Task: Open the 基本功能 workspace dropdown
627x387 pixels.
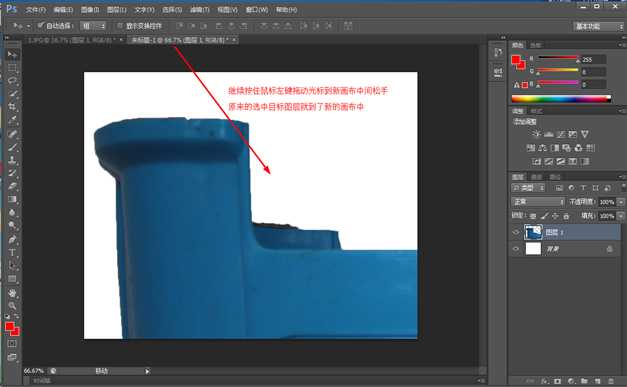Action: (x=599, y=26)
